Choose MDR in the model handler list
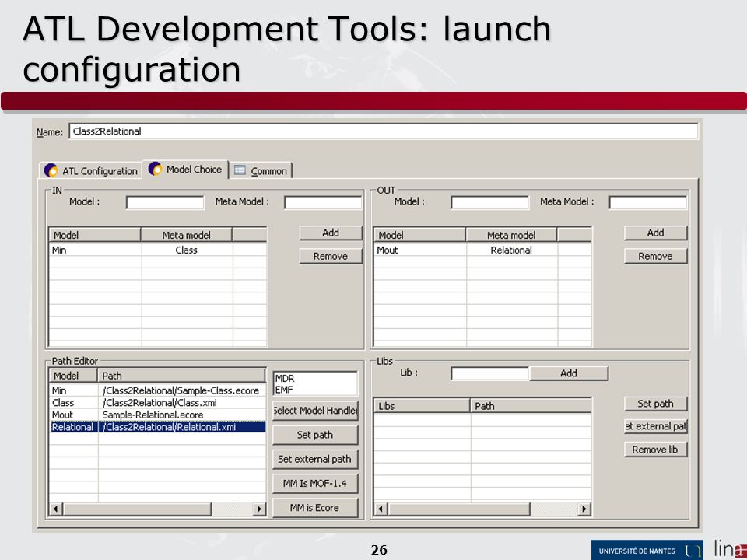 click(315, 379)
